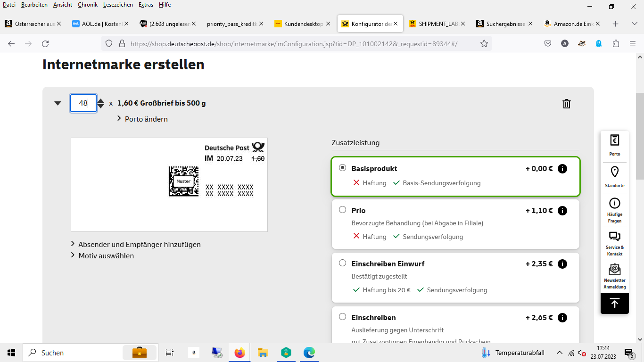644x362 pixels.
Task: Increase the quantity with up arrow
Action: tap(100, 99)
